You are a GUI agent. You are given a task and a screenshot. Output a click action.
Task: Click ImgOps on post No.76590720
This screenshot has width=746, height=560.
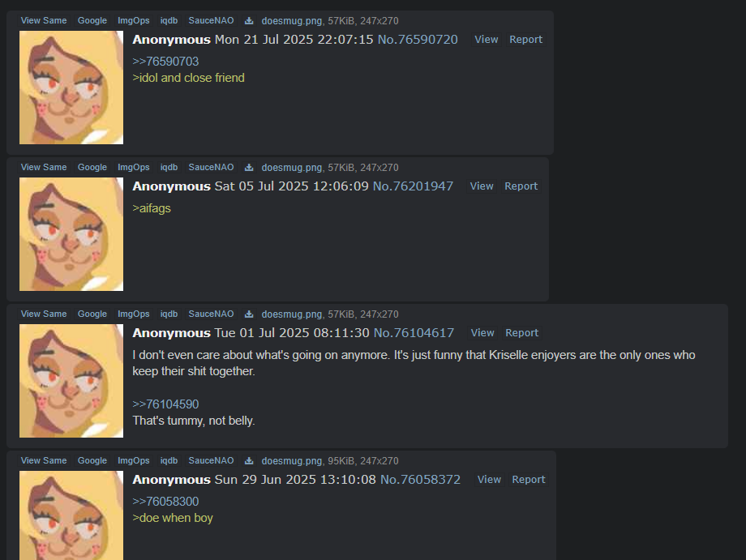pyautogui.click(x=134, y=20)
